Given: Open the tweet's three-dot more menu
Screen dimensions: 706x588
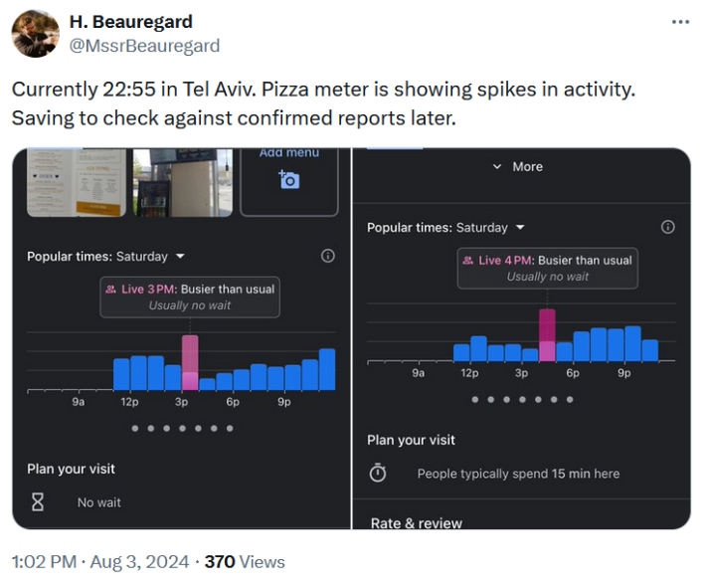Looking at the screenshot, I should click(680, 22).
